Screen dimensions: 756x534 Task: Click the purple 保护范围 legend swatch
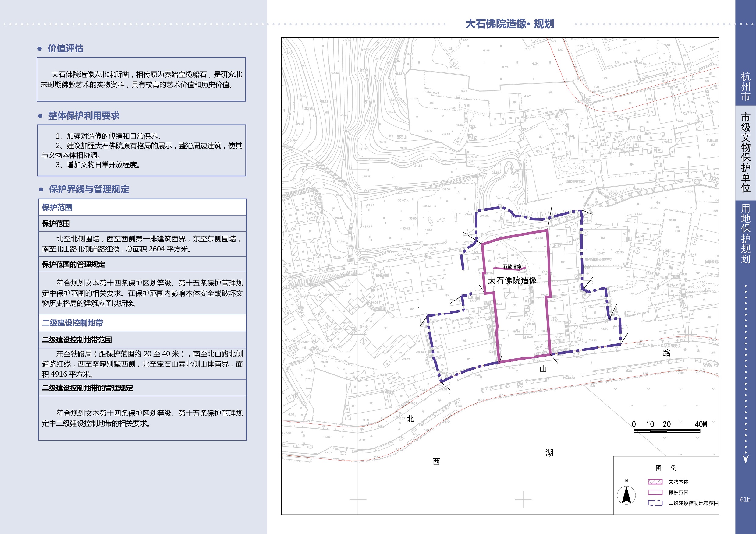click(655, 493)
